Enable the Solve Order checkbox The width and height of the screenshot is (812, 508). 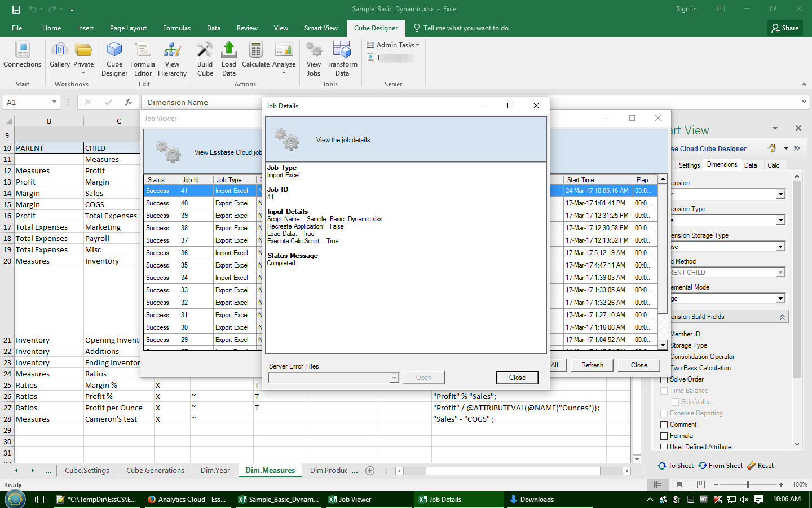pos(664,379)
